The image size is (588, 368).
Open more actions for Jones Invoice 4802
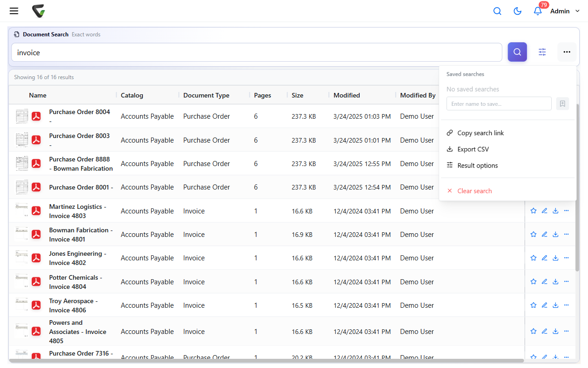[566, 258]
